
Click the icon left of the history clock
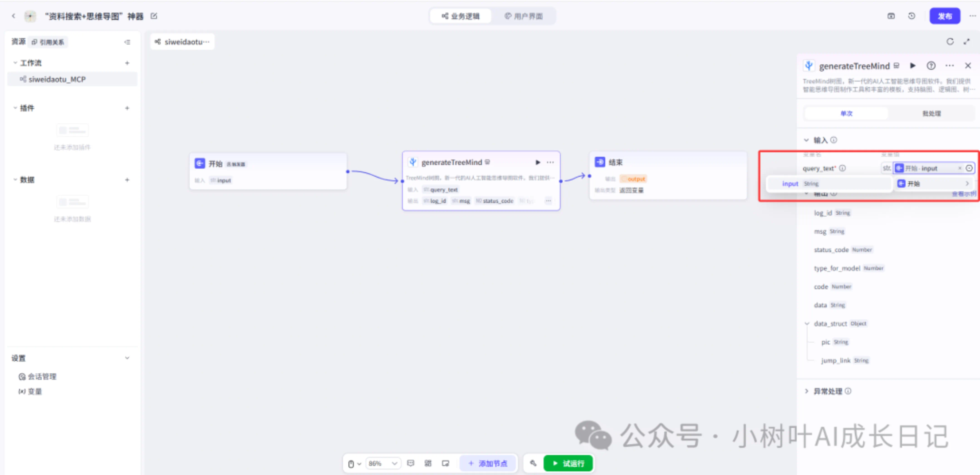point(891,16)
